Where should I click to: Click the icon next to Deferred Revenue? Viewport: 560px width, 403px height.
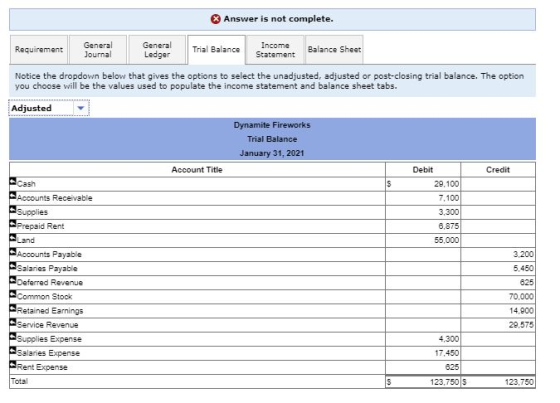pos(13,280)
